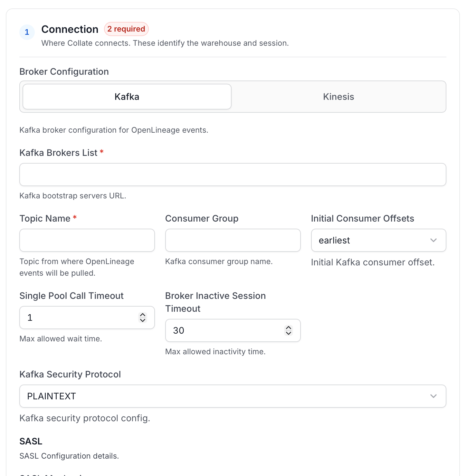Click the Kafka Security Protocol label
Viewport: 467px width, 476px height.
tap(70, 374)
